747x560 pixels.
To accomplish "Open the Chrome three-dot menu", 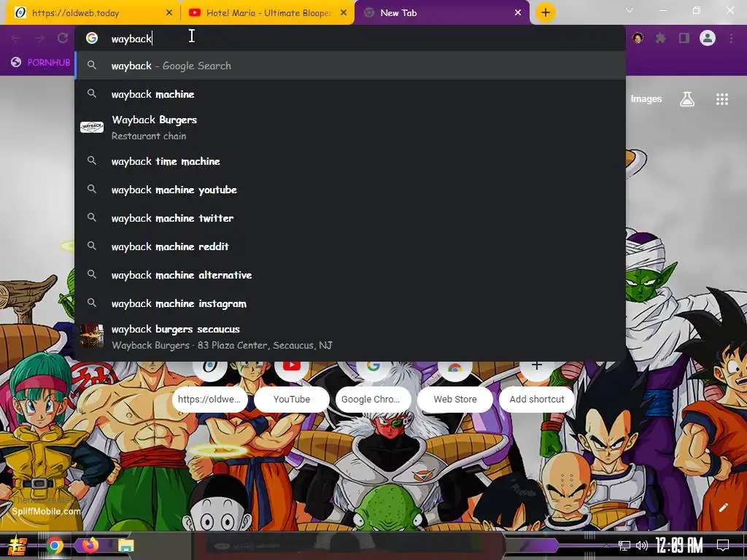I will point(731,38).
